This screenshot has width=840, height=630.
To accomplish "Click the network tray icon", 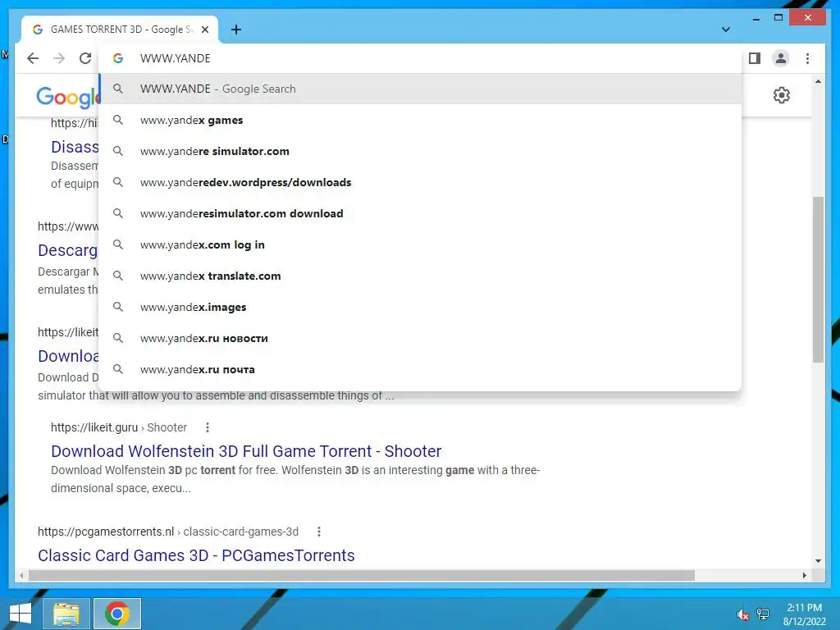I will tap(763, 614).
